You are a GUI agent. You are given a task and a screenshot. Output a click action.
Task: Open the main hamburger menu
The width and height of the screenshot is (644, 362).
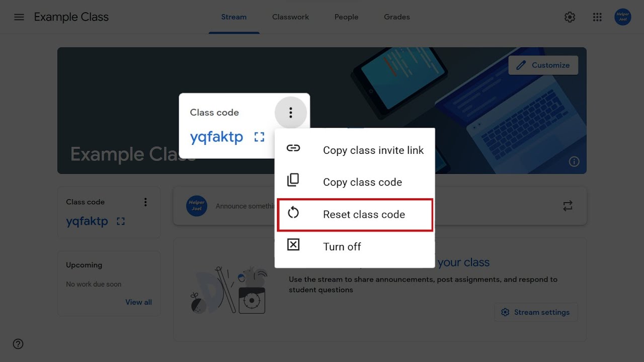[x=19, y=17]
